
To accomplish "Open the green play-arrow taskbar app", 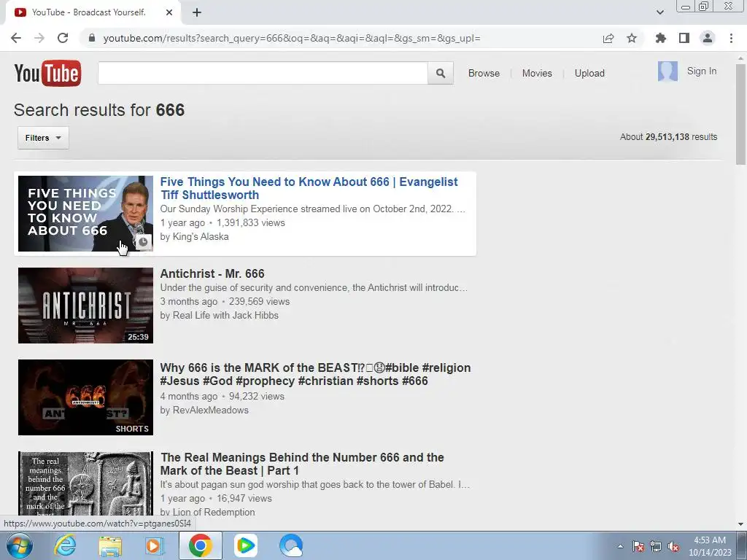I will (x=246, y=545).
